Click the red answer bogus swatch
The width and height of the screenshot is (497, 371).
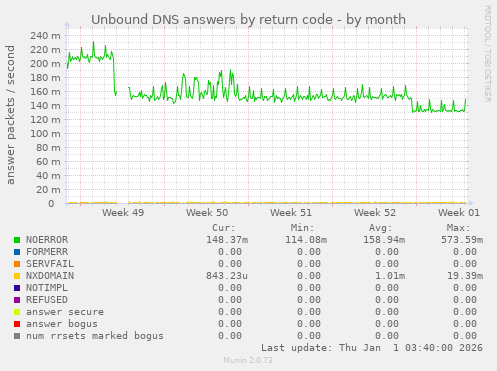coord(17,324)
